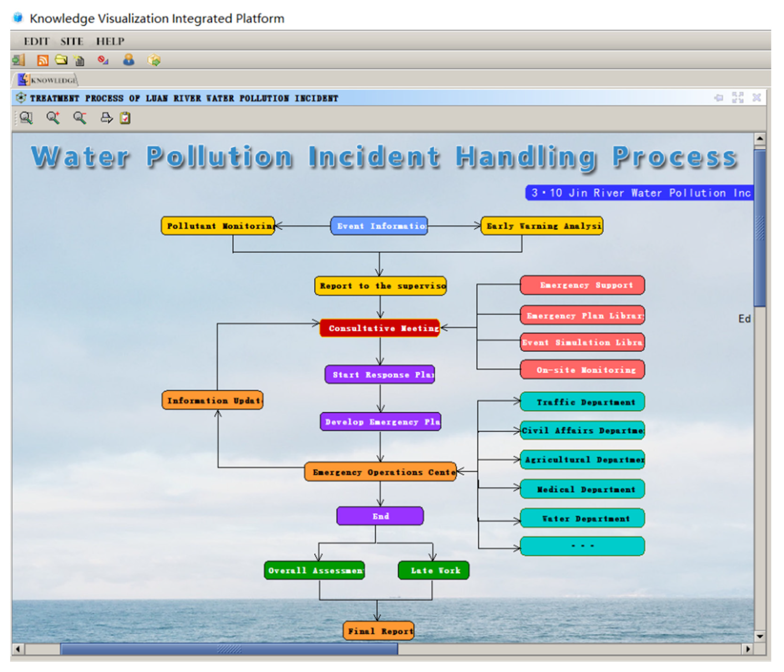The width and height of the screenshot is (784, 672).
Task: Click the package export icon
Action: pos(154,60)
